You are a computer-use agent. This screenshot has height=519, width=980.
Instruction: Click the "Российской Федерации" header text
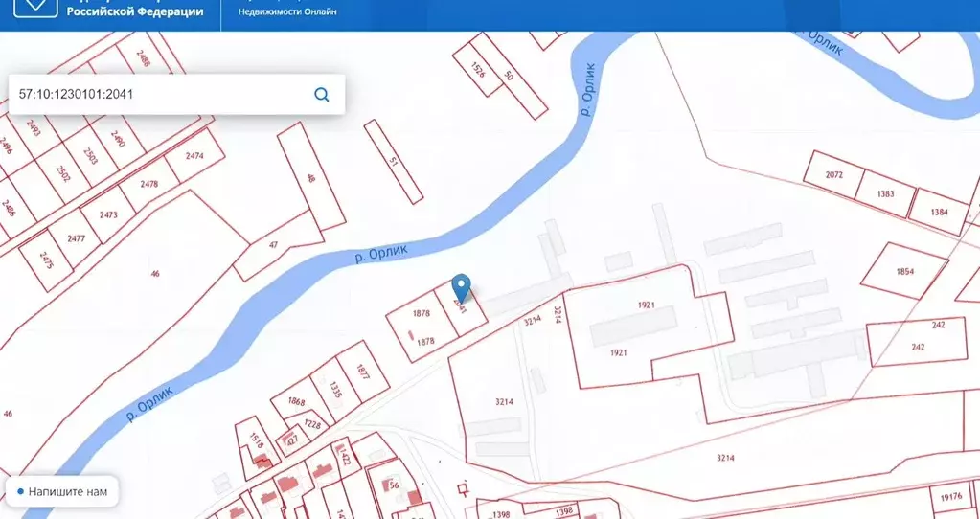coord(135,11)
